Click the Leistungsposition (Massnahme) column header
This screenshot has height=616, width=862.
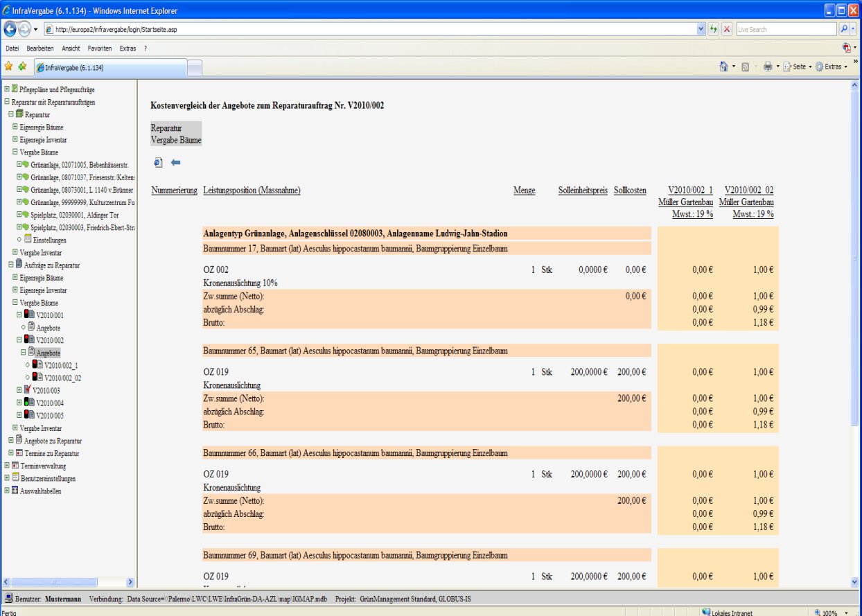click(252, 191)
